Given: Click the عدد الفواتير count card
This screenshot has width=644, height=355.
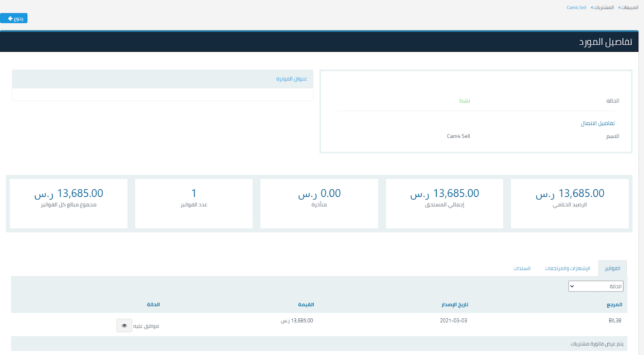Looking at the screenshot, I should [194, 203].
